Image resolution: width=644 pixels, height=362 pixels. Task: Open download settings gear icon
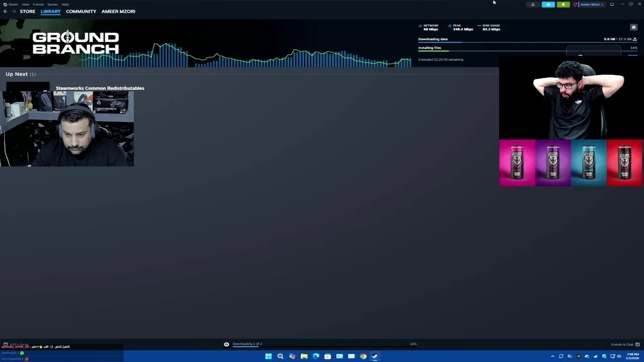(x=633, y=27)
